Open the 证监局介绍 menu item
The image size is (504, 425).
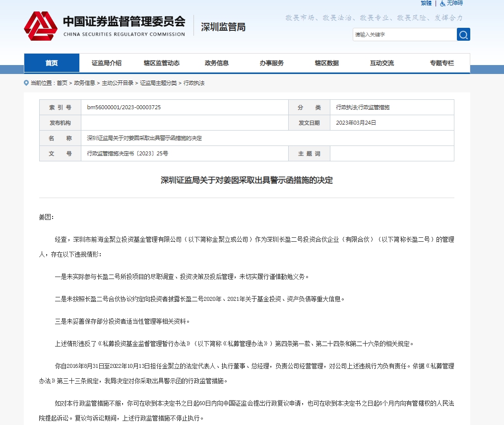(106, 63)
